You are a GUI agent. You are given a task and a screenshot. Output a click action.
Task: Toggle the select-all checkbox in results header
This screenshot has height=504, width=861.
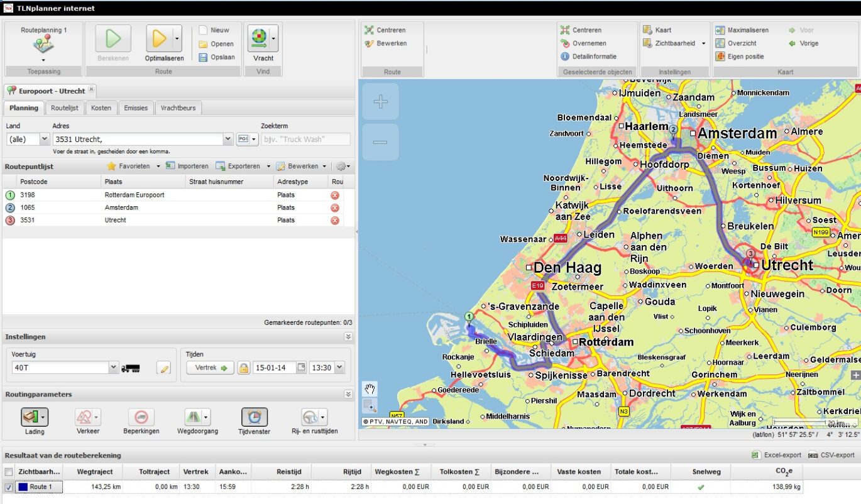click(9, 472)
